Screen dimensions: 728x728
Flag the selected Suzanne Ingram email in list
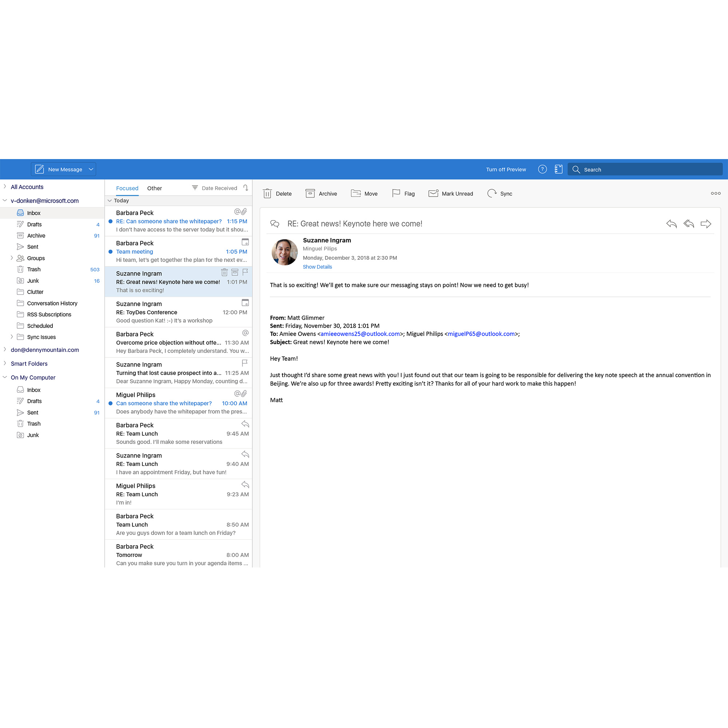(x=245, y=272)
